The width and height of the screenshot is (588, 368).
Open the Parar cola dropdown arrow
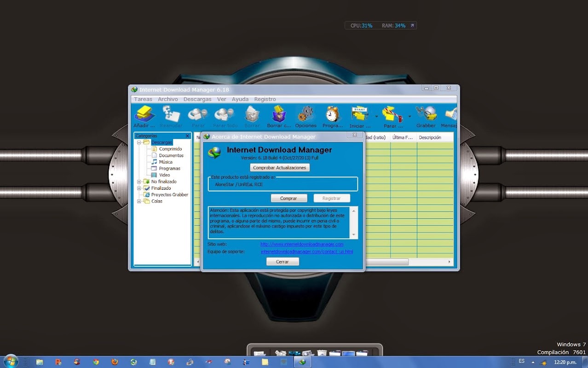pyautogui.click(x=409, y=116)
